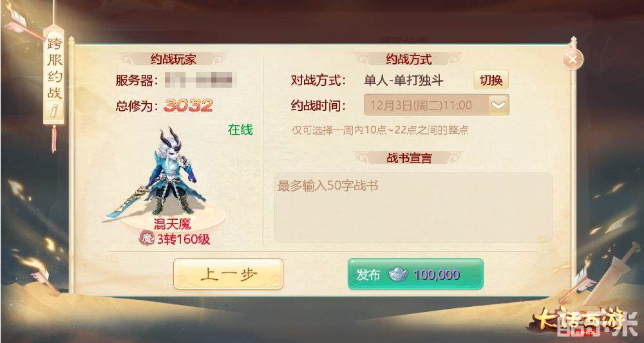The height and width of the screenshot is (343, 644).
Task: Click the 约战玩家 section header
Action: click(x=173, y=59)
